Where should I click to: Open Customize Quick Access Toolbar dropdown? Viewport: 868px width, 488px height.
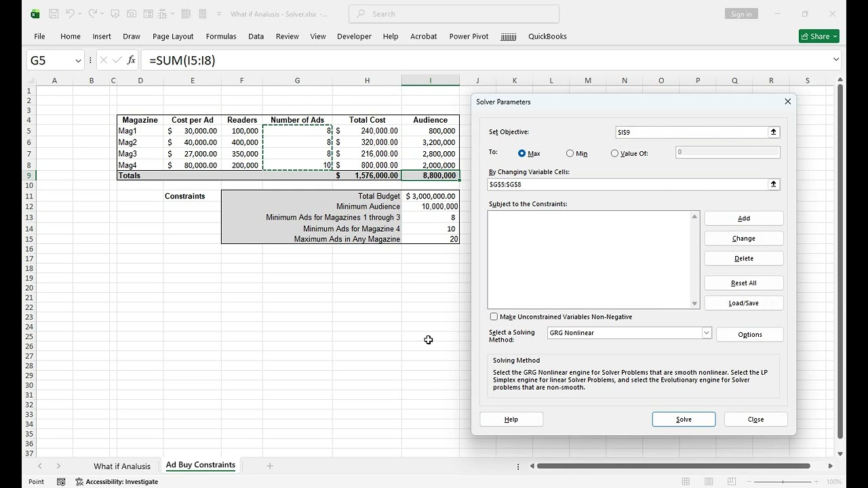click(x=218, y=14)
